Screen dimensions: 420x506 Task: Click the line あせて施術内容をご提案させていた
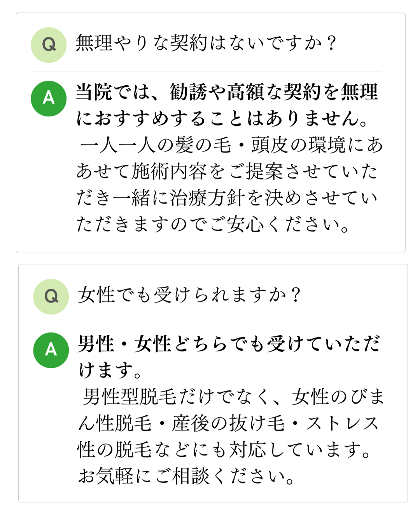[227, 171]
